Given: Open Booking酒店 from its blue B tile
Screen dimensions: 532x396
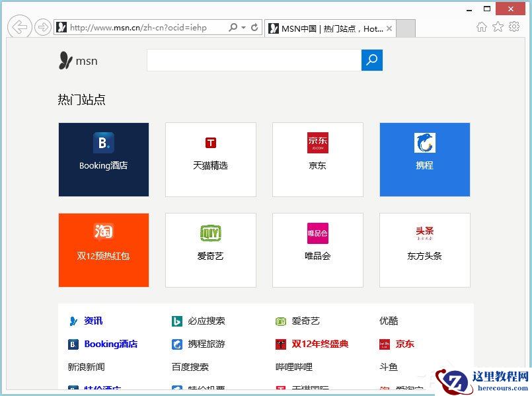Looking at the screenshot, I should click(103, 159).
